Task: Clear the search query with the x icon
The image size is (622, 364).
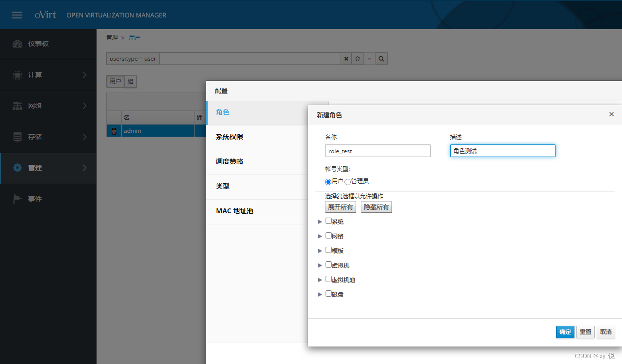Action: click(346, 58)
